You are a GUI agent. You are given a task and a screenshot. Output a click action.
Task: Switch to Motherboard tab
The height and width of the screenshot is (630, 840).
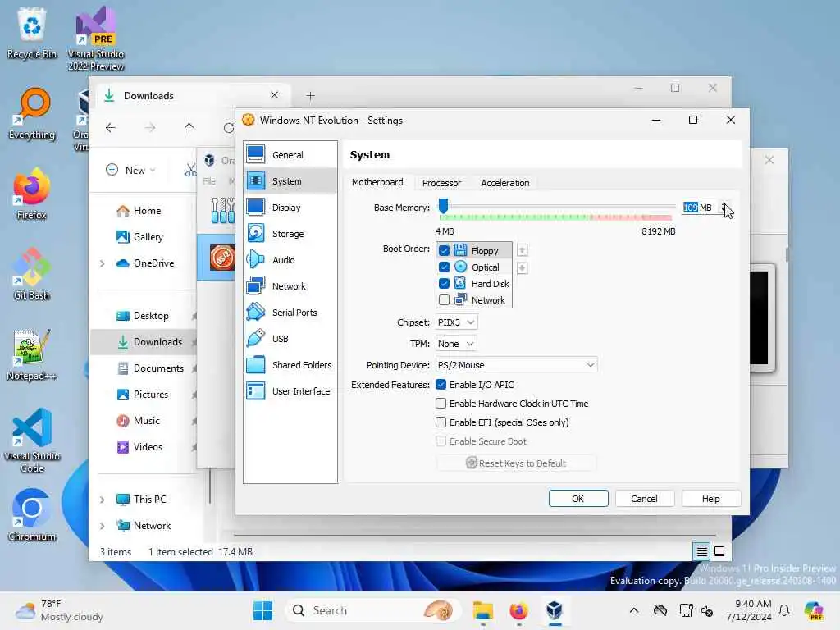tap(377, 182)
